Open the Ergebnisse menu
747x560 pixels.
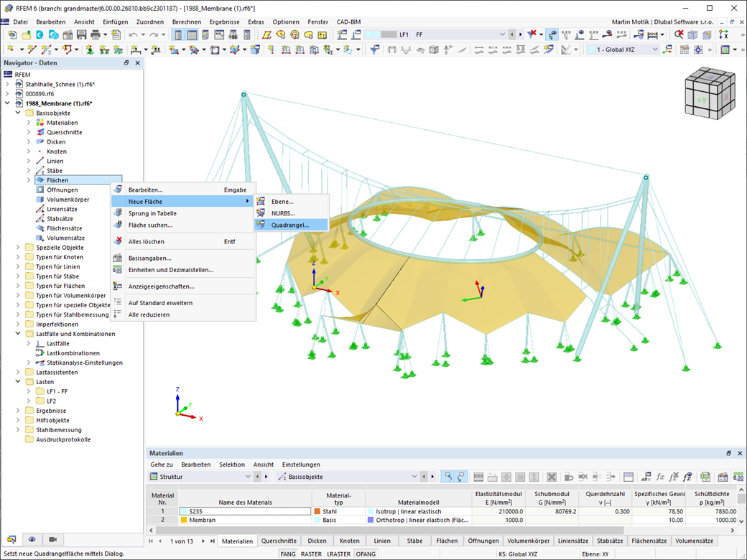[x=224, y=22]
